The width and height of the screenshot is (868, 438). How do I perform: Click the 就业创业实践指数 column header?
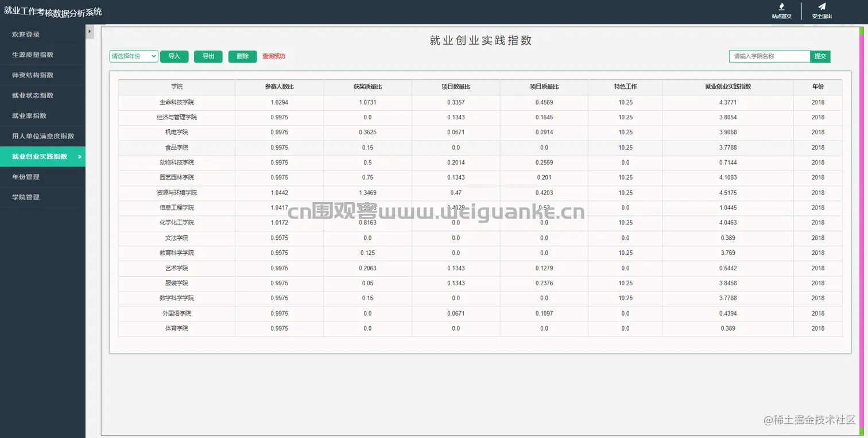[x=728, y=87]
